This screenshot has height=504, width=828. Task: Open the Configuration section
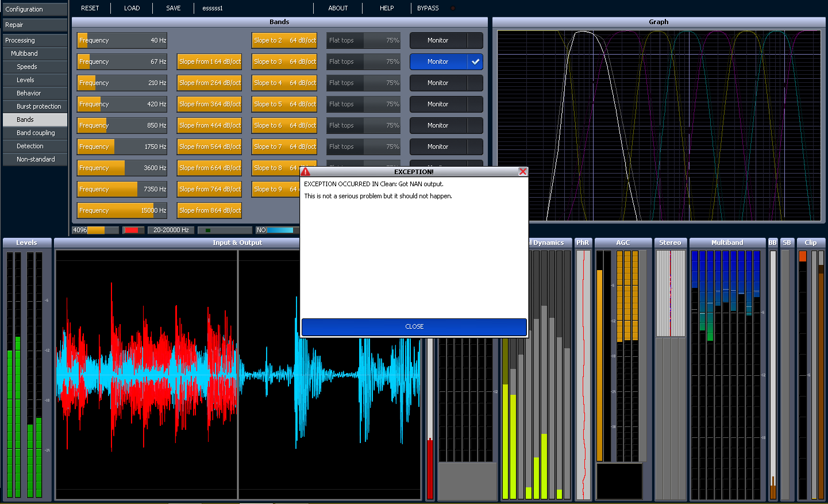point(35,9)
